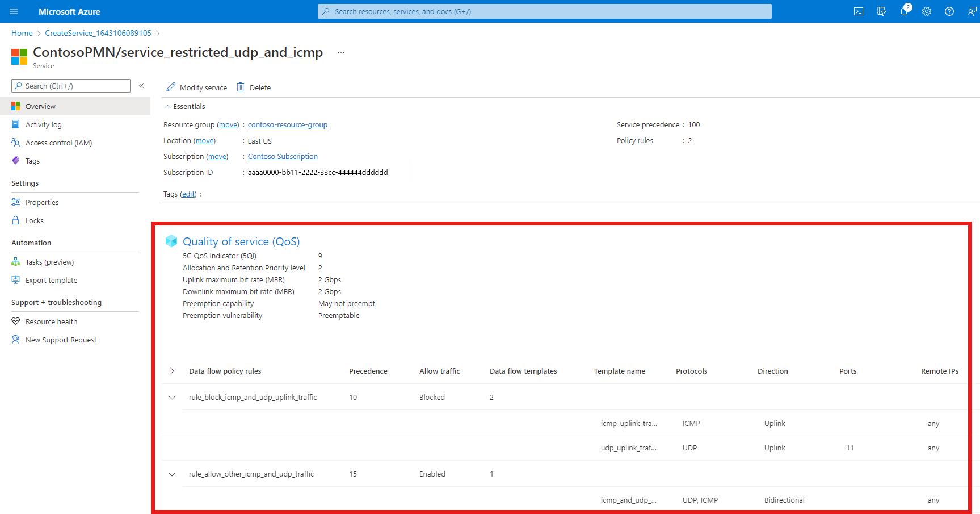980x514 pixels.
Task: Open the help and support icon
Action: [949, 11]
